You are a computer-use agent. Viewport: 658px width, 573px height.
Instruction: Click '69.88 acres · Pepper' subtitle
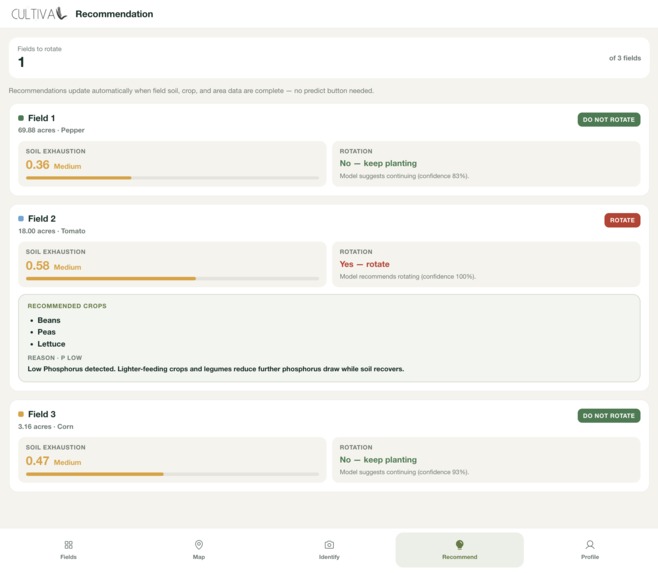(51, 130)
